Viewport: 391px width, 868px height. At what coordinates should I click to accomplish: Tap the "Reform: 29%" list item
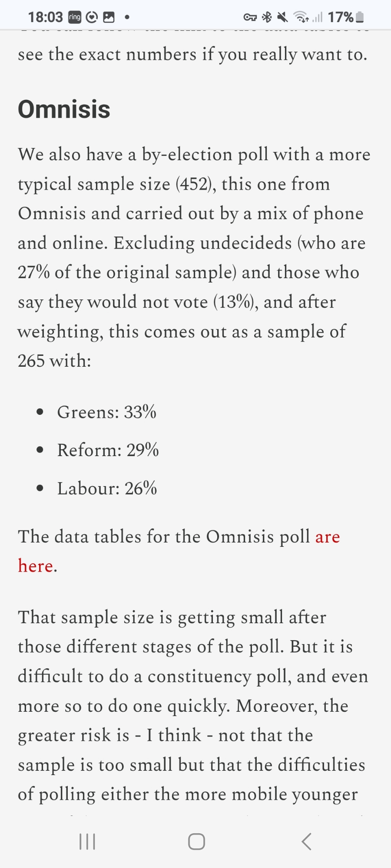click(x=108, y=450)
